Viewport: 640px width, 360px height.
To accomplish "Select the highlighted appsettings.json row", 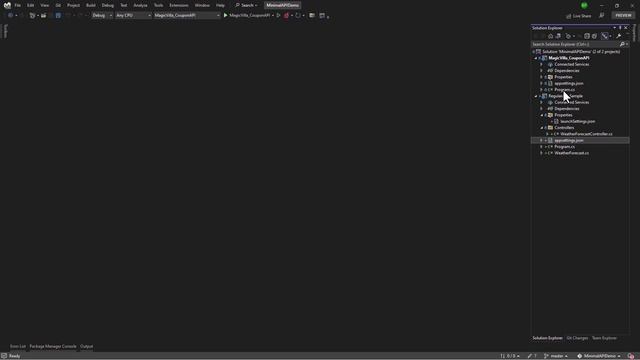I will pyautogui.click(x=580, y=140).
